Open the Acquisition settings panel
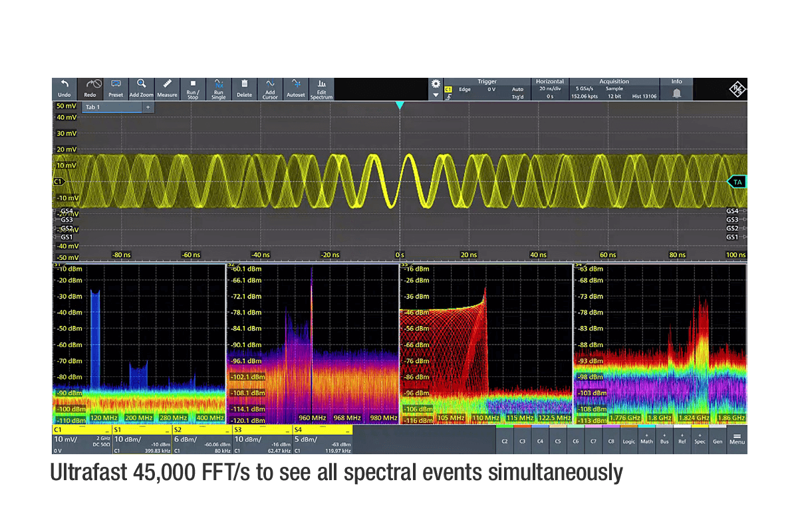Image resolution: width=798 pixels, height=532 pixels. (x=614, y=89)
